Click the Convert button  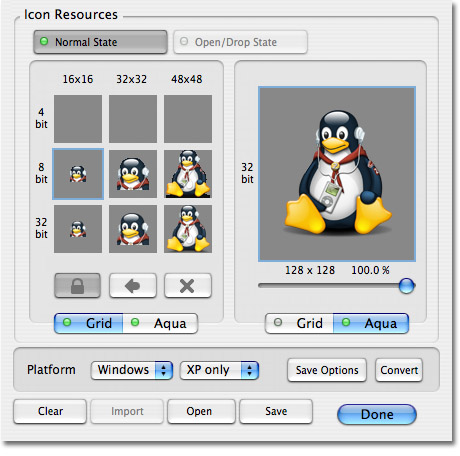coord(399,370)
